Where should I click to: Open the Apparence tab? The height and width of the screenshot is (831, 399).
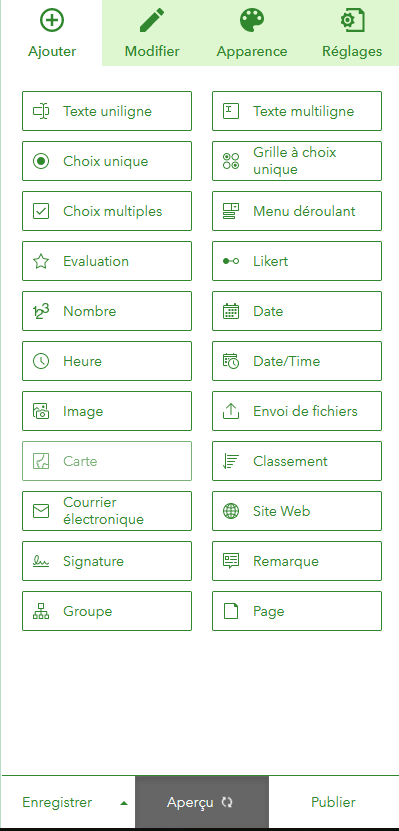point(252,33)
